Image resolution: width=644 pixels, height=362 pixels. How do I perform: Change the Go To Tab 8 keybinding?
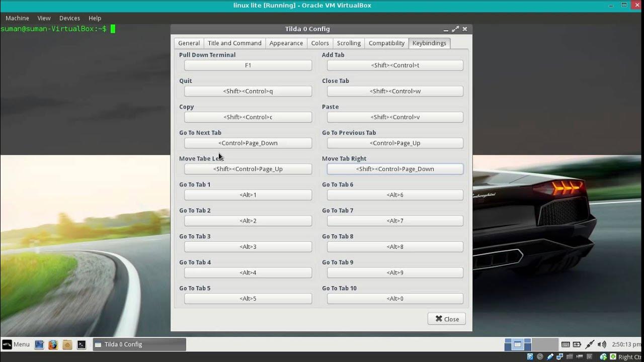pyautogui.click(x=395, y=246)
